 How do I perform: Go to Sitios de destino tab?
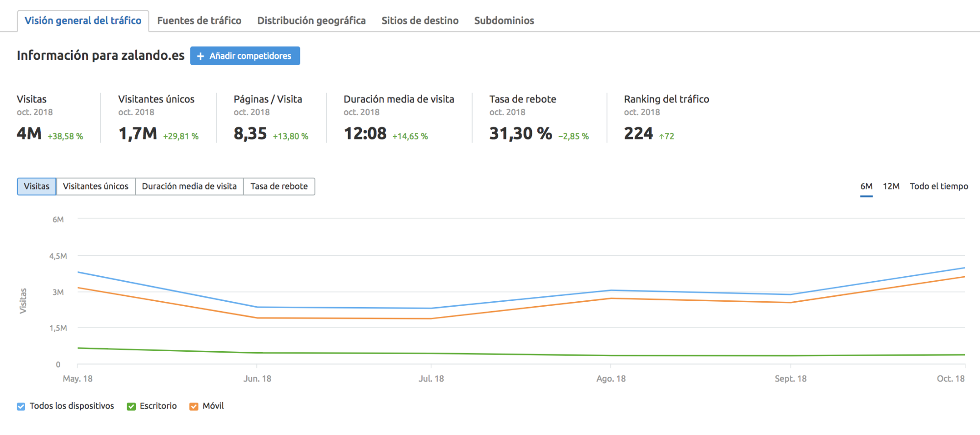click(x=420, y=21)
